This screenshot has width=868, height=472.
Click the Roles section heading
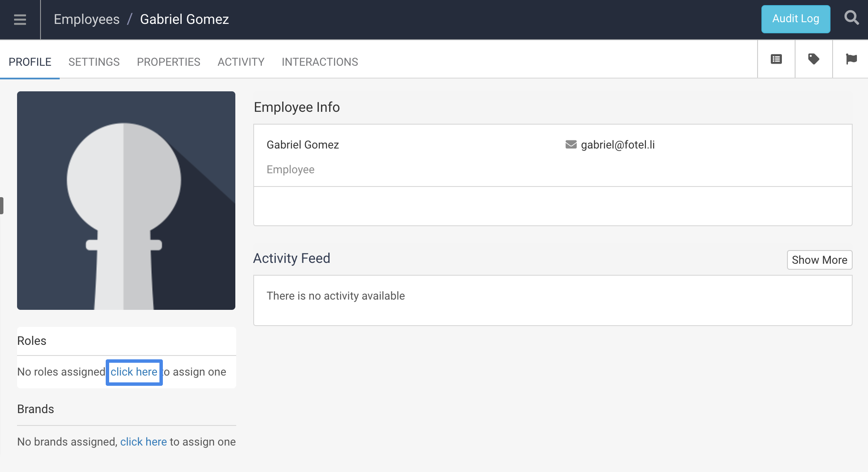(x=32, y=341)
